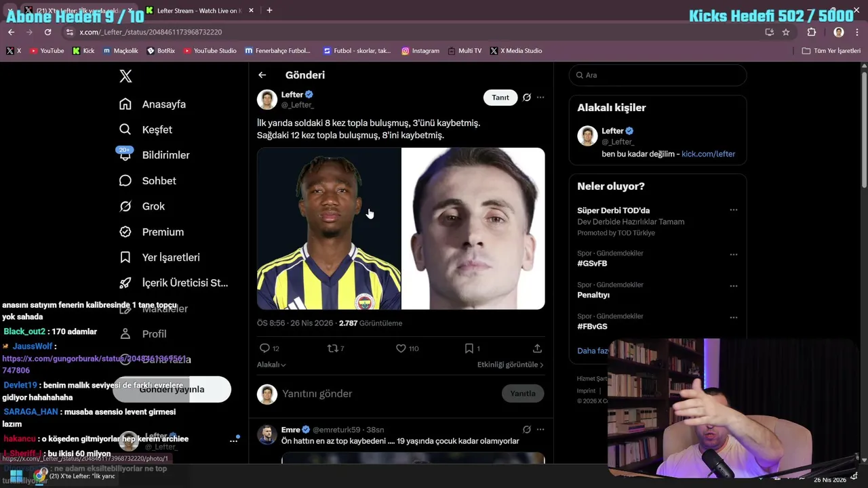Click the back arrow next to Gönderi
The width and height of the screenshot is (868, 488).
coord(262,75)
